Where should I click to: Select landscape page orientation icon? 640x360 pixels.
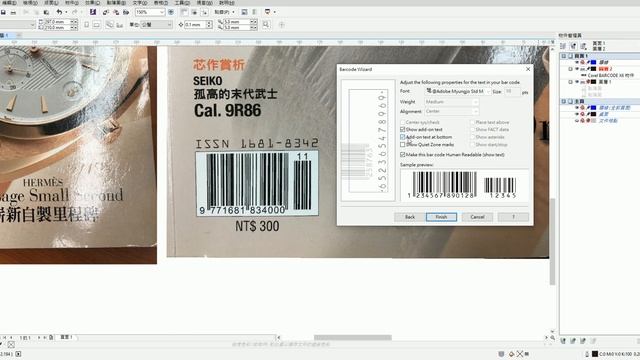(96, 25)
